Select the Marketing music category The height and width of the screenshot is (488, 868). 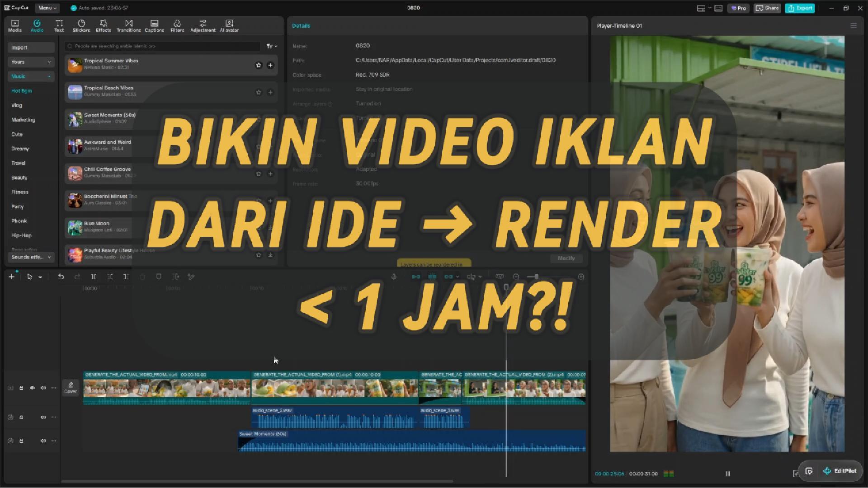(x=23, y=120)
